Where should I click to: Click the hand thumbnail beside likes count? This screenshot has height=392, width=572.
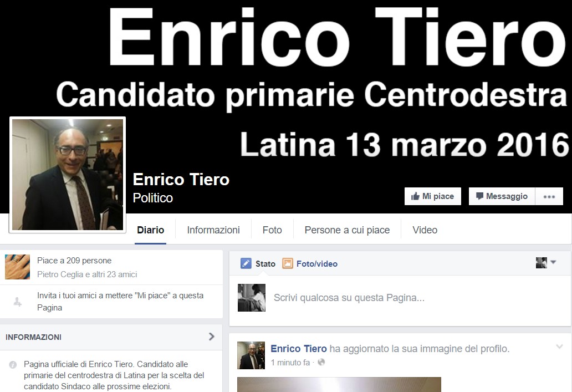click(x=17, y=267)
